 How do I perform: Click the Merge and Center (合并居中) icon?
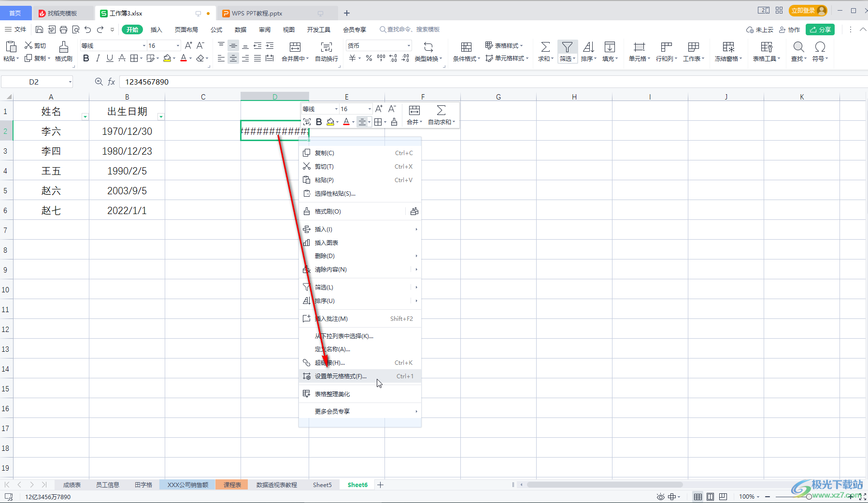pyautogui.click(x=295, y=47)
